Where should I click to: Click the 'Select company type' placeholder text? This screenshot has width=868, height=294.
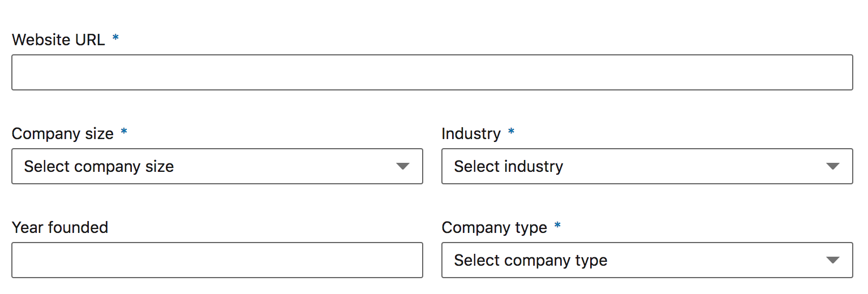530,260
